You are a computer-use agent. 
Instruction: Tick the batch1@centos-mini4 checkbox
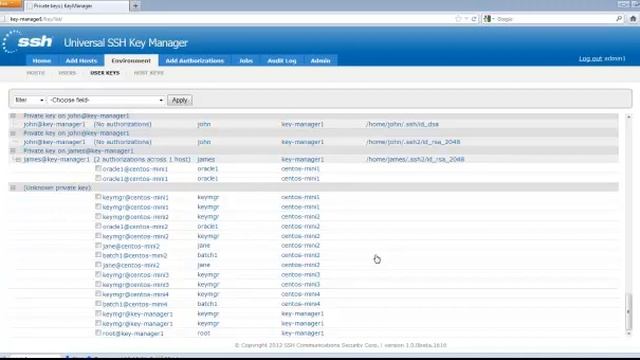tap(98, 304)
